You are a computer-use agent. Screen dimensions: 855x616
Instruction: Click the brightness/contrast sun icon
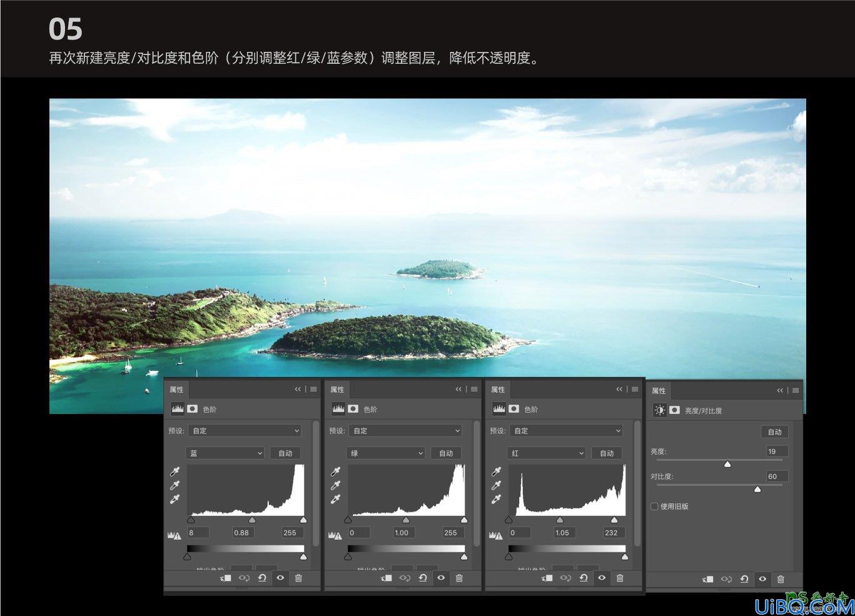tap(660, 410)
